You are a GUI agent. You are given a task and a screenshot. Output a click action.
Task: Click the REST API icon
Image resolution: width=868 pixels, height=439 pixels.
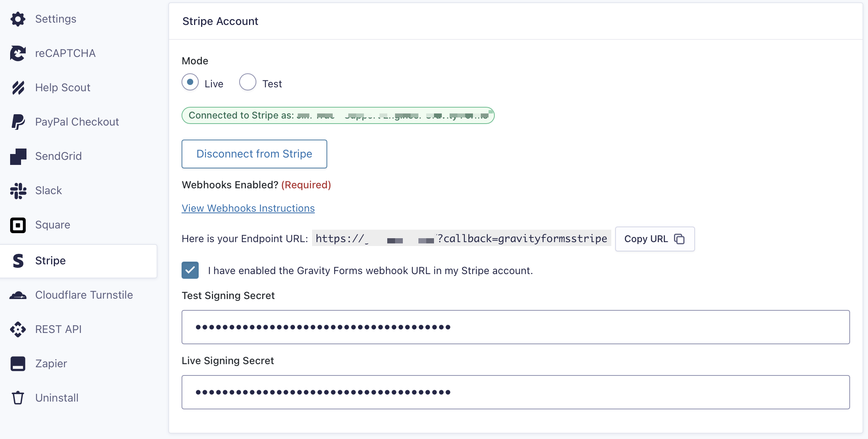(18, 329)
